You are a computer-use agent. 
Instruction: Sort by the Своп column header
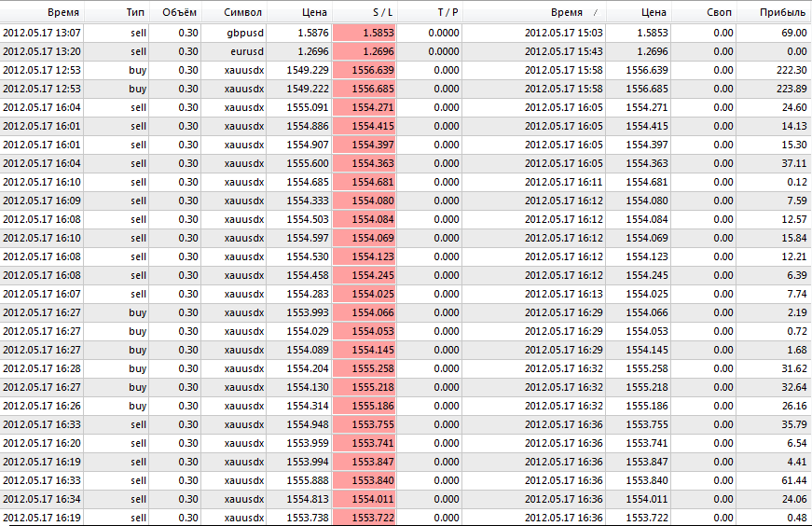click(719, 12)
